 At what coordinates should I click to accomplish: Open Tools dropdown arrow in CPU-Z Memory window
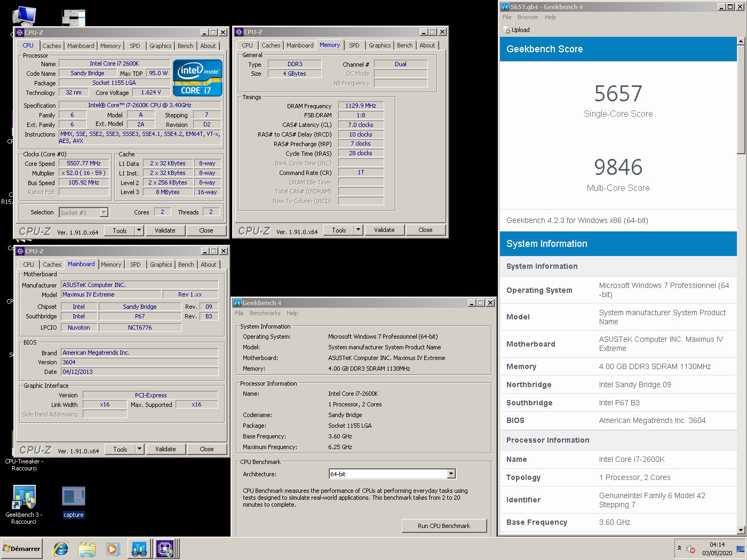[x=359, y=230]
